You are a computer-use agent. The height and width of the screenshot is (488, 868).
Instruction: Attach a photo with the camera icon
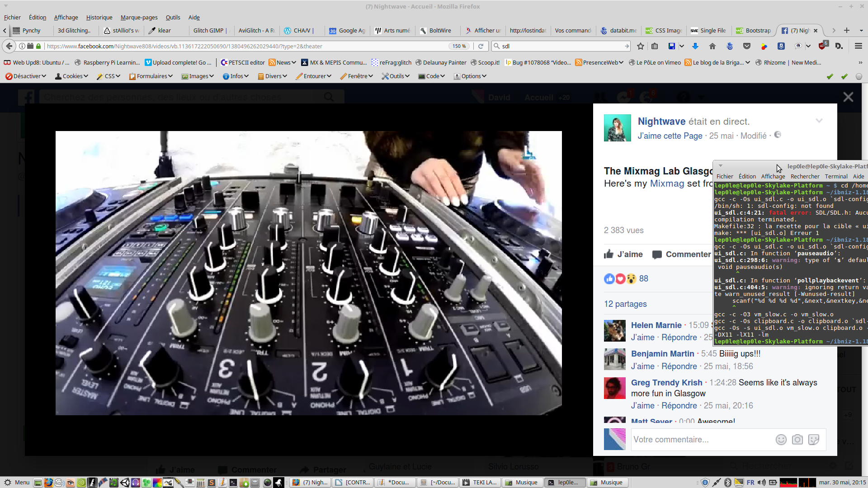(797, 440)
